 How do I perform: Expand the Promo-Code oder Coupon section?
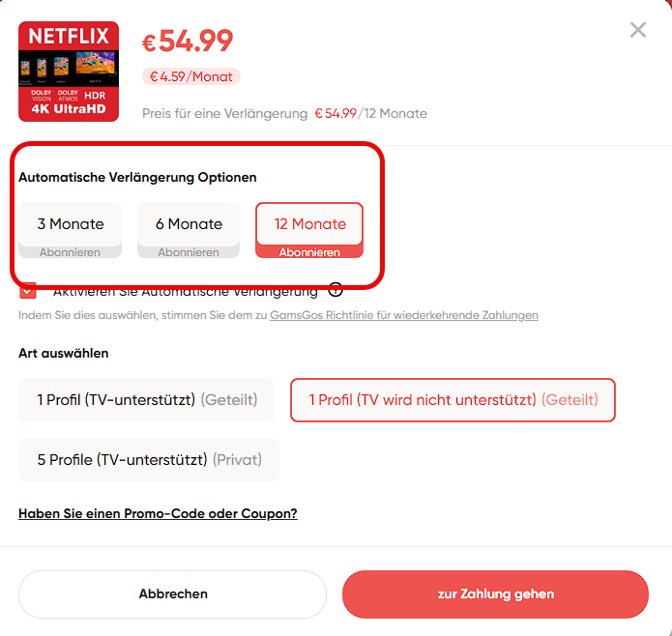point(158,513)
